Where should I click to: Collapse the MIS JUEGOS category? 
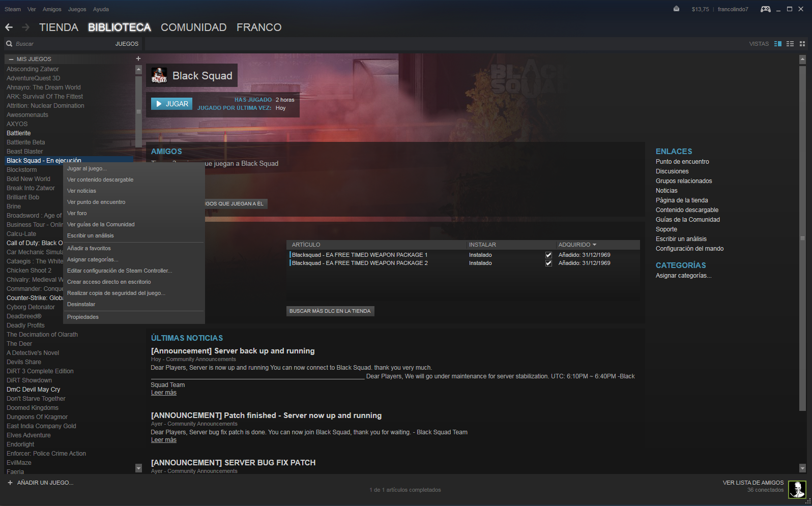coord(11,59)
